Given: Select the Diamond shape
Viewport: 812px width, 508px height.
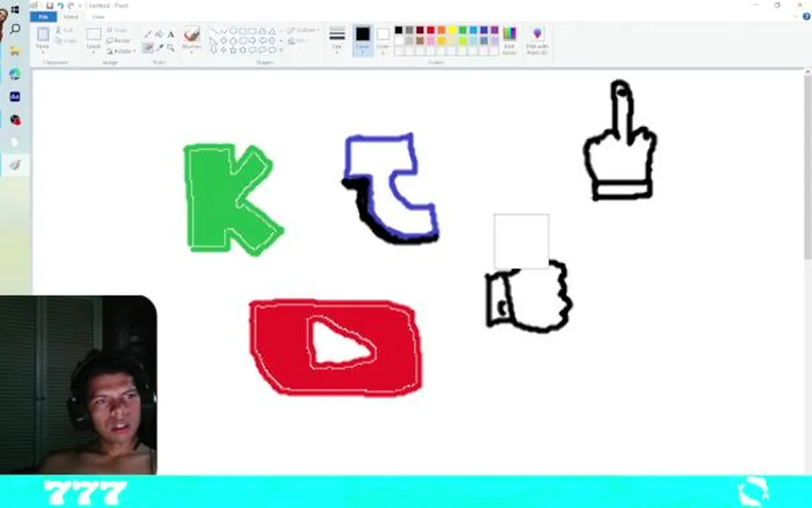Looking at the screenshot, I should pyautogui.click(x=223, y=40).
